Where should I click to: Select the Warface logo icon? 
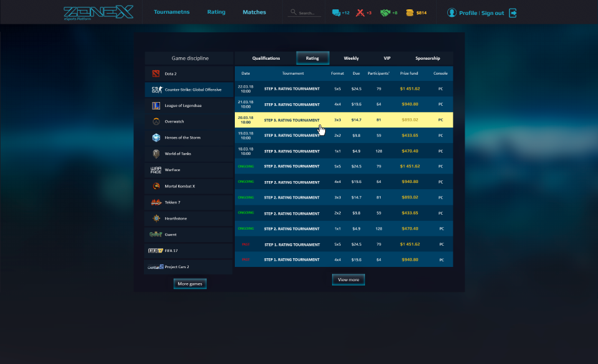pyautogui.click(x=156, y=170)
